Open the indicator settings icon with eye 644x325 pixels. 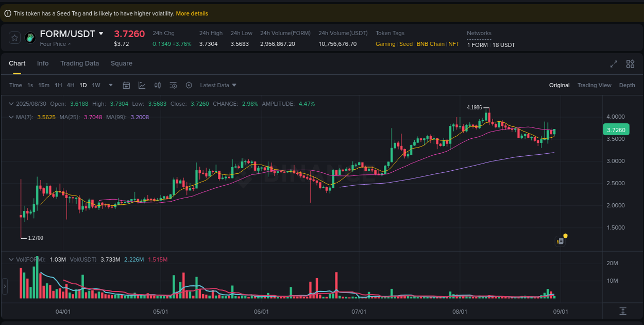click(173, 85)
